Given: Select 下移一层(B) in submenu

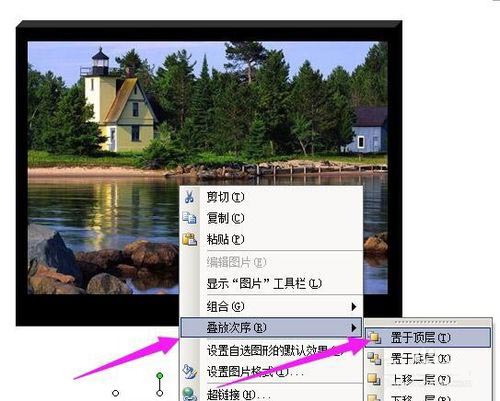Looking at the screenshot, I should [428, 397].
